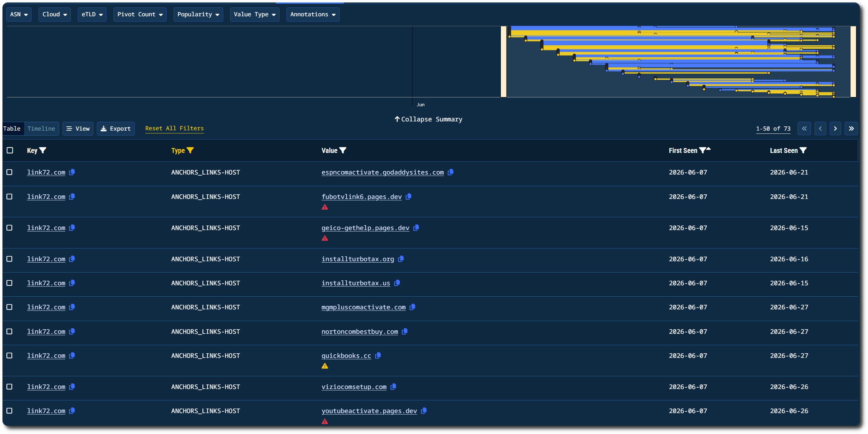Click Reset All Filters link

[174, 128]
